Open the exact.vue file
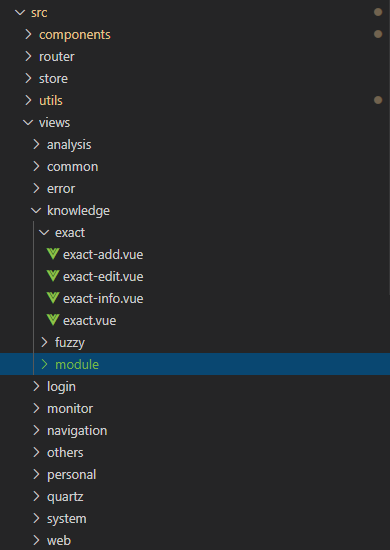The width and height of the screenshot is (390, 550). (x=89, y=320)
